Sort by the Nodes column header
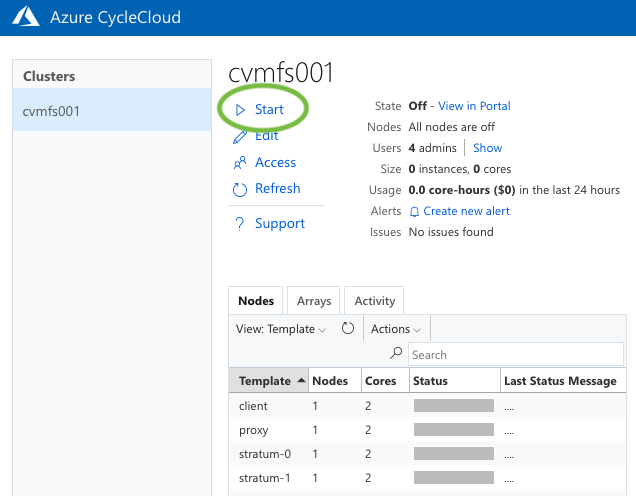Viewport: 636px width, 496px height. [335, 380]
